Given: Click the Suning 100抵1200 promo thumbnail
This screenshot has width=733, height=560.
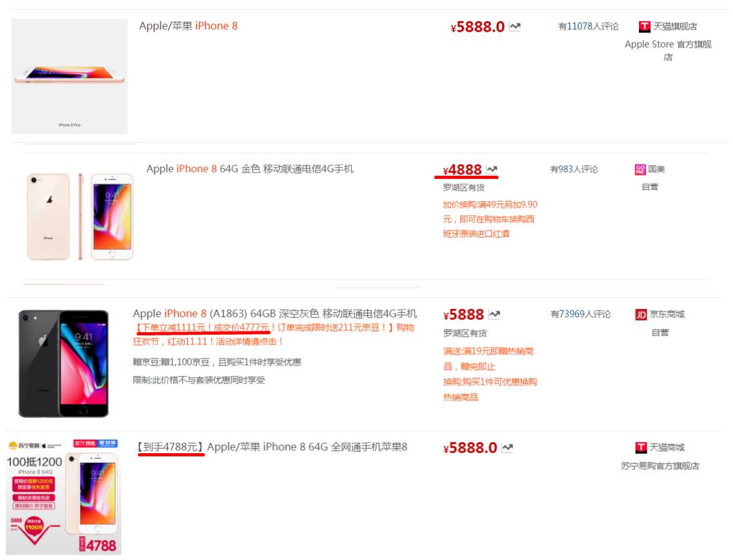Looking at the screenshot, I should (x=63, y=496).
